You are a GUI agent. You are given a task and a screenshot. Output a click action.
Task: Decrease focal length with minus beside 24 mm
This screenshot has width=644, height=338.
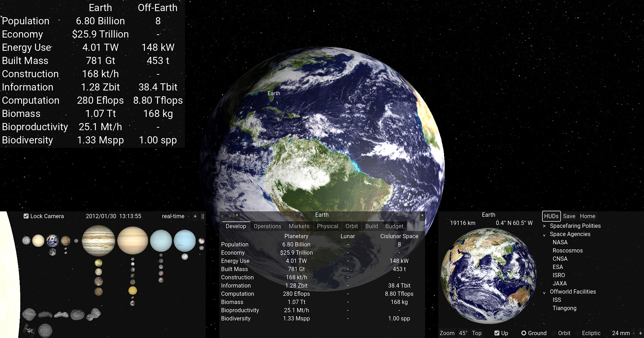(x=634, y=333)
